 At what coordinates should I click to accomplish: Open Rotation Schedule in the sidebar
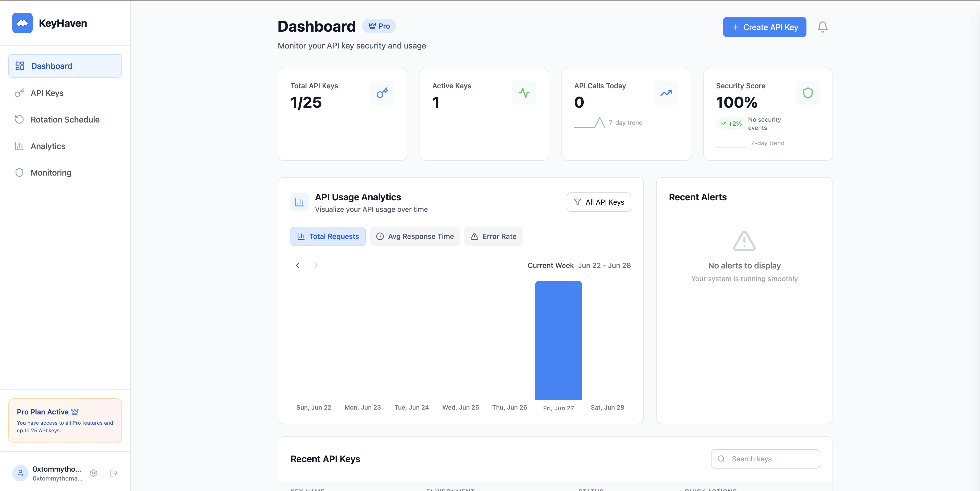[x=65, y=119]
